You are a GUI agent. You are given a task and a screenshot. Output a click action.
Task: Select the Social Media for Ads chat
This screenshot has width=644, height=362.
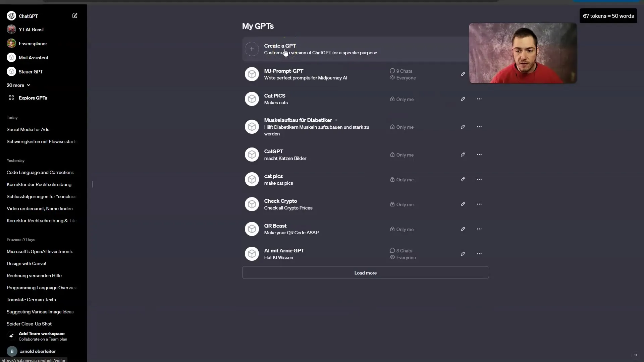pos(28,129)
